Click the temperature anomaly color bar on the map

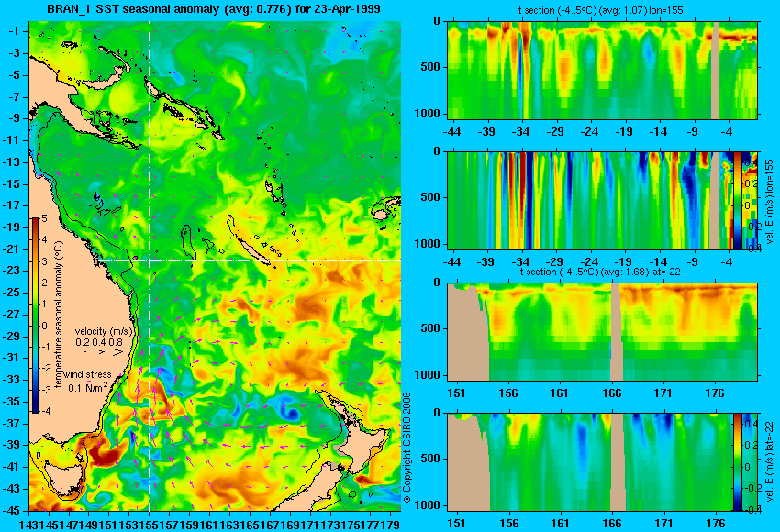coord(36,316)
